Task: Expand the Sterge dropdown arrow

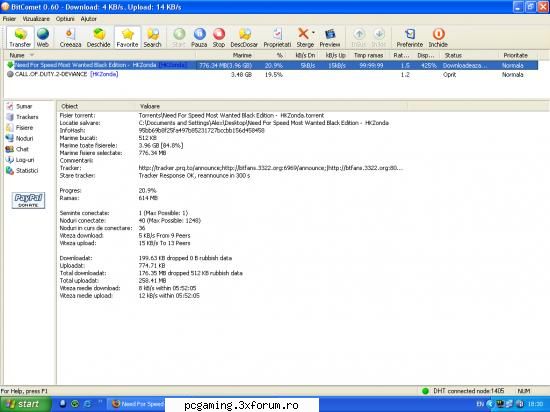Action: (x=313, y=33)
